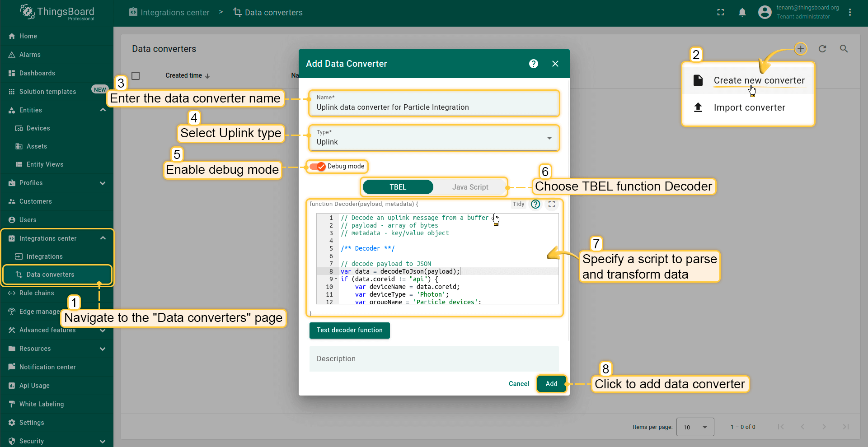Open Dashboards in the sidebar

click(x=37, y=73)
